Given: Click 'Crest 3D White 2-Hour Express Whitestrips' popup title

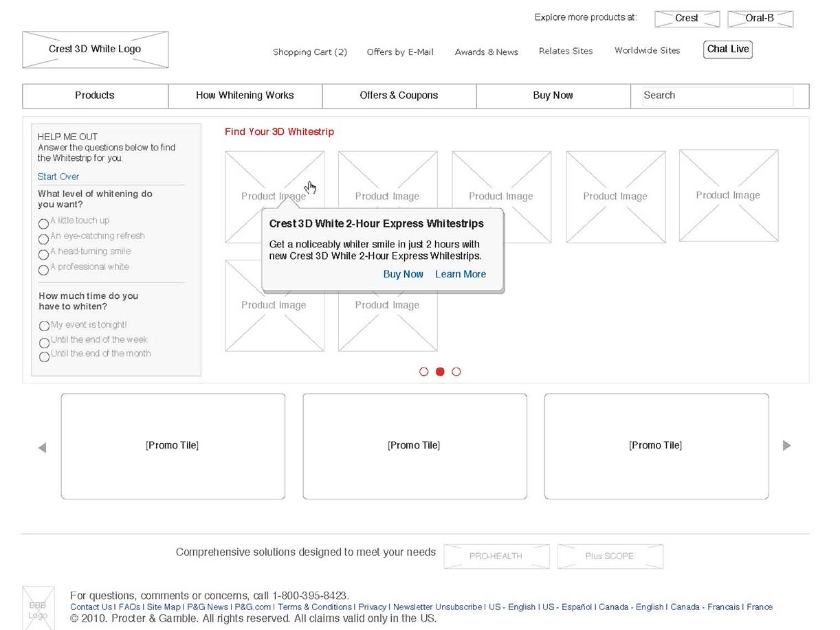Looking at the screenshot, I should click(377, 224).
